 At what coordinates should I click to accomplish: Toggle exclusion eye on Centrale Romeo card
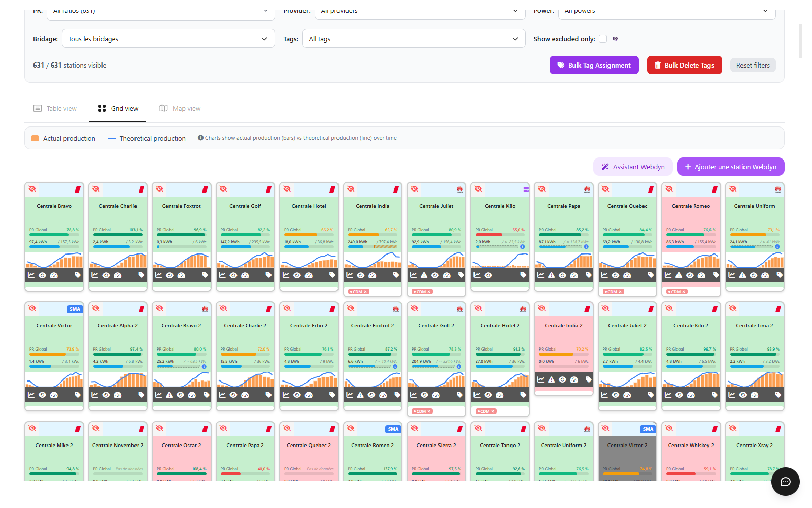point(669,189)
